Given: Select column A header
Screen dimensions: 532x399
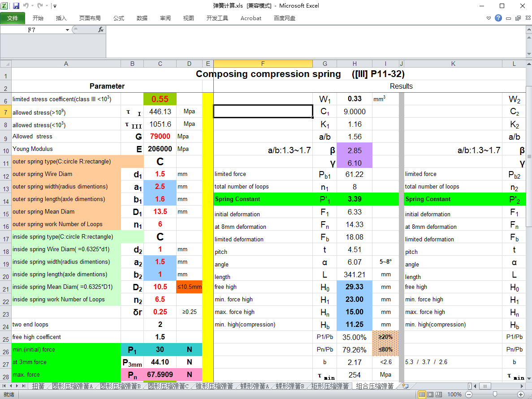Looking at the screenshot, I should click(66, 64).
